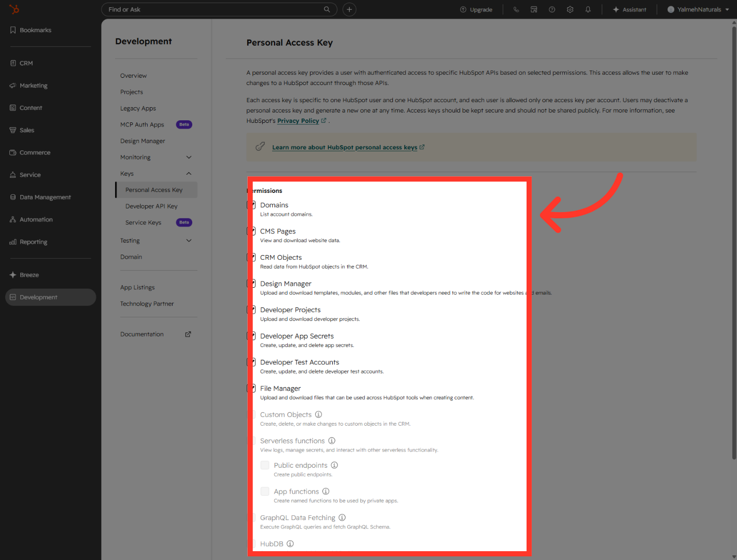Image resolution: width=737 pixels, height=560 pixels.
Task: Click the 'CRM Objects' permission label
Action: click(x=281, y=258)
